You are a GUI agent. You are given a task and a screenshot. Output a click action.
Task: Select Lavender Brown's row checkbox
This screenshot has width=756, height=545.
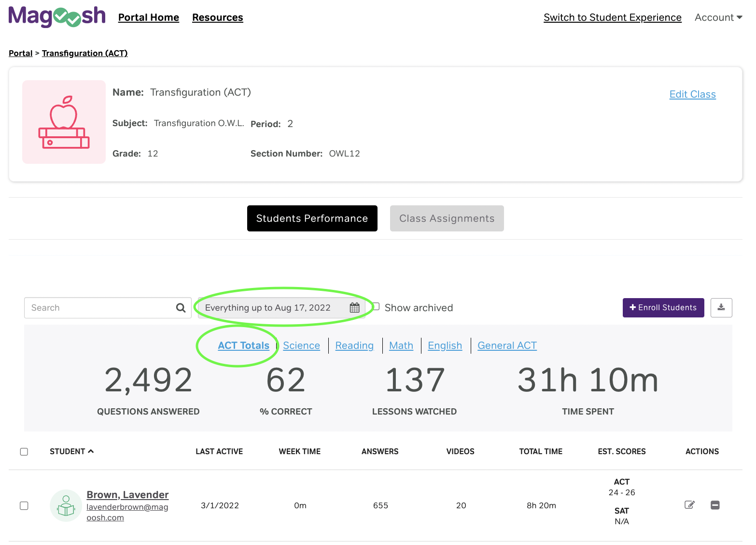[x=24, y=505]
